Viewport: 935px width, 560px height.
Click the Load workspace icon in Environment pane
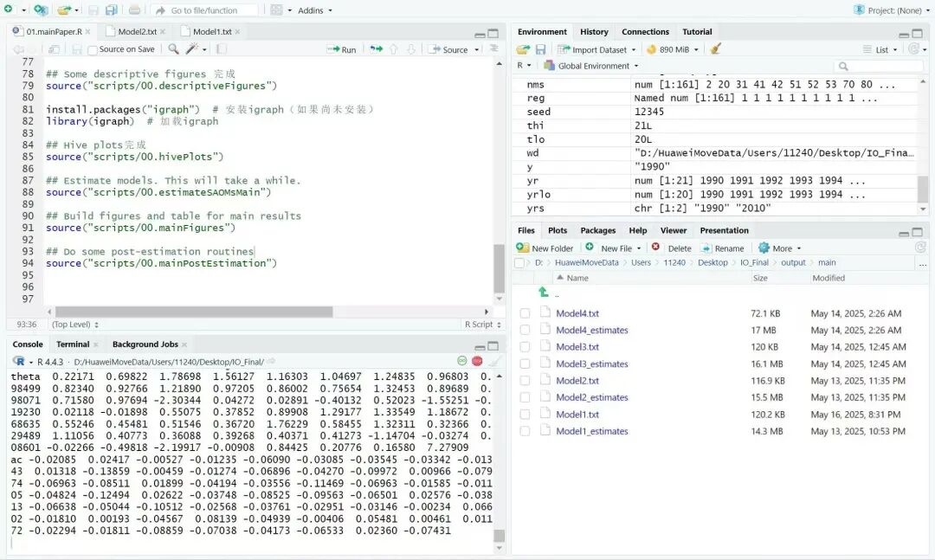point(523,49)
